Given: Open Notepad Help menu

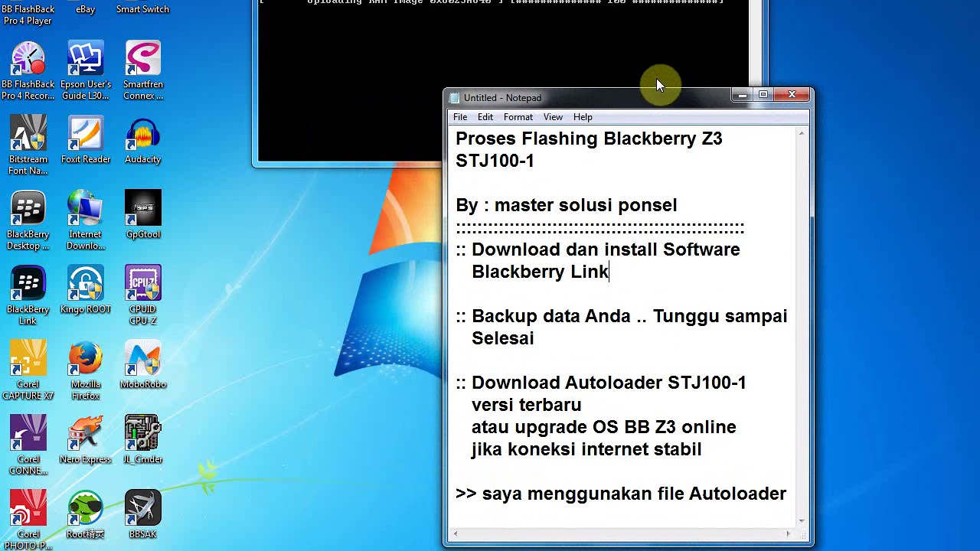Looking at the screenshot, I should tap(583, 117).
